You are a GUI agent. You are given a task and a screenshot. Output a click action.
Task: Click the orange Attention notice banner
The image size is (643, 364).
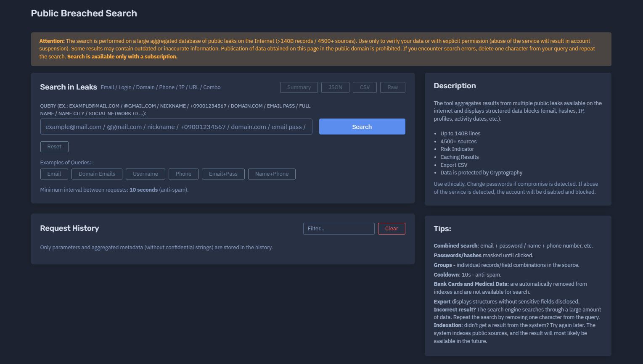click(321, 49)
